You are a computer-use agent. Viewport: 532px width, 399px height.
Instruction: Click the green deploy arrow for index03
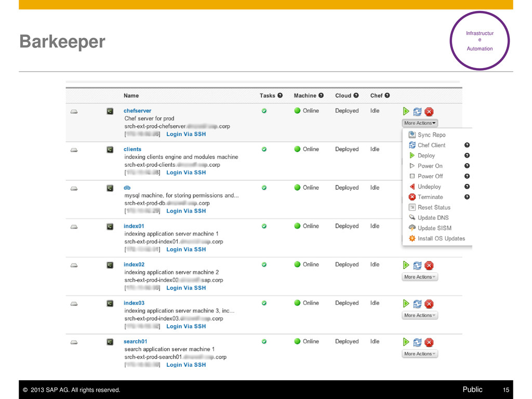(406, 303)
